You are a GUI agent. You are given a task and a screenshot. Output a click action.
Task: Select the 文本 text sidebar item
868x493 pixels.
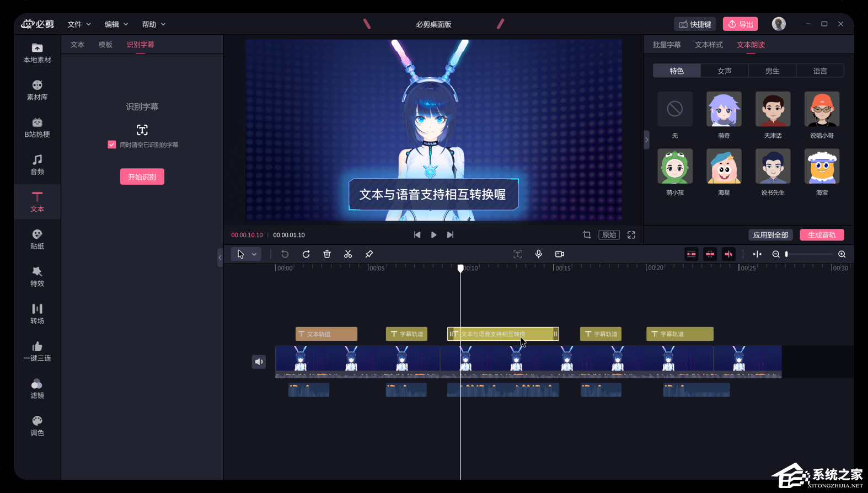click(37, 202)
